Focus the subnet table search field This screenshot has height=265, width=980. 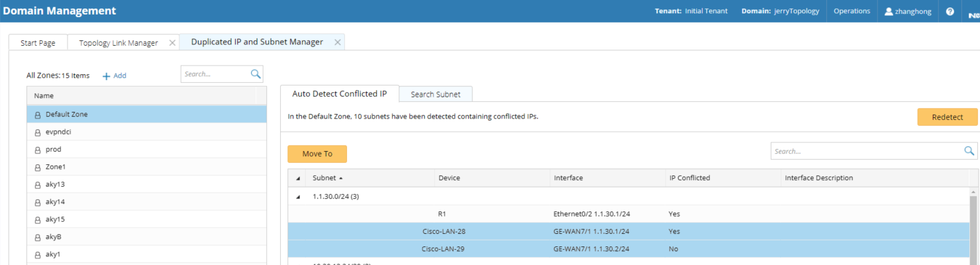coord(866,151)
